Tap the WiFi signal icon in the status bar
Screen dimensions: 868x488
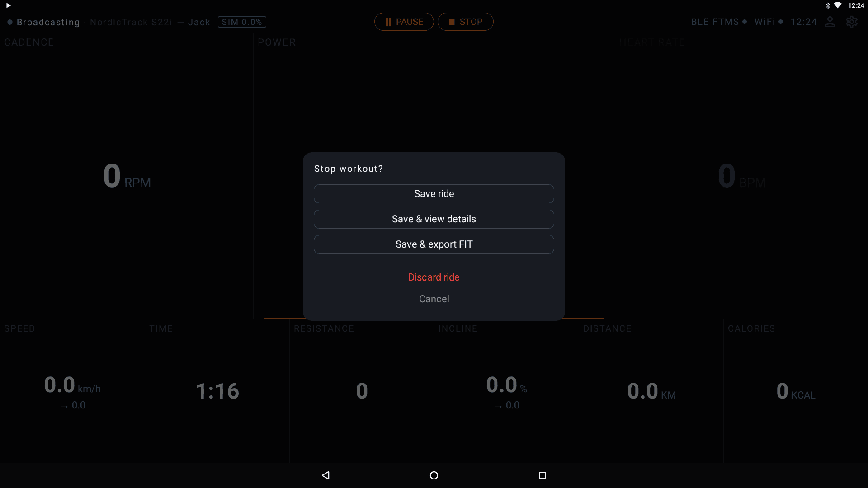pos(839,6)
